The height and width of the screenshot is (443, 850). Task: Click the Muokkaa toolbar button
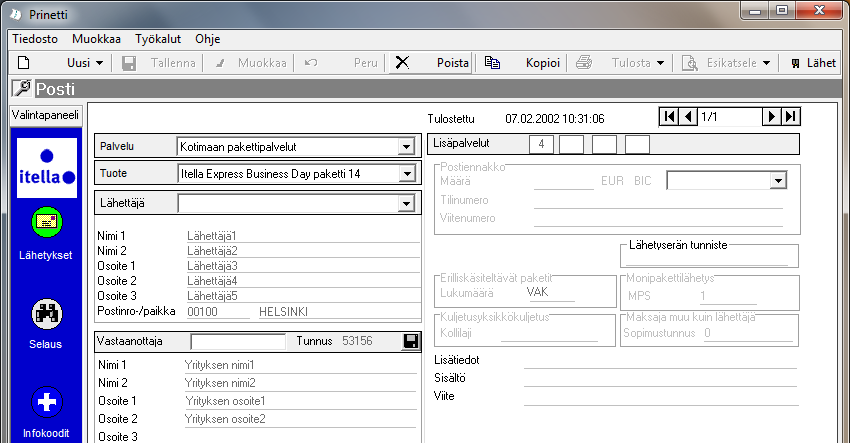pos(251,63)
